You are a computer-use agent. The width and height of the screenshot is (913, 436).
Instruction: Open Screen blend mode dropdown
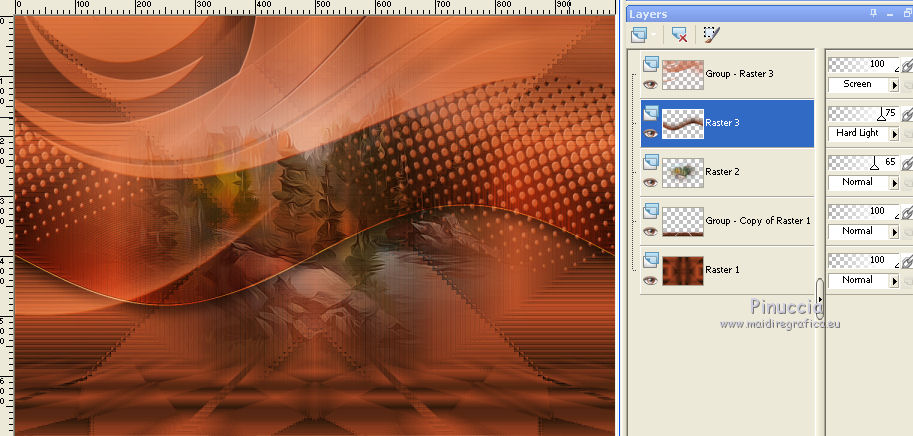tap(894, 85)
